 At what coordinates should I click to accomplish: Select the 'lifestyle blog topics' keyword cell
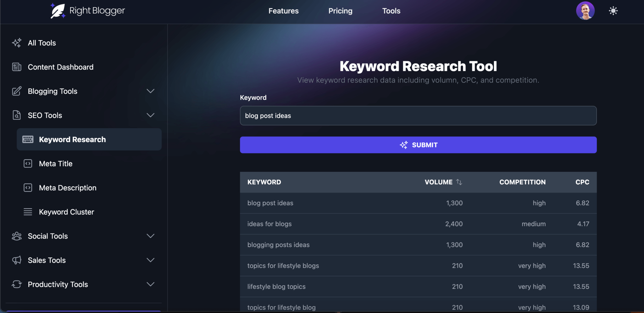(x=276, y=287)
